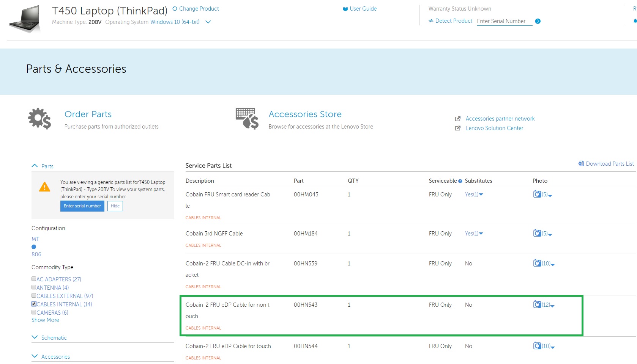Expand (10) photos dropdown for touch eDP cable
The width and height of the screenshot is (637, 364).
(x=548, y=346)
